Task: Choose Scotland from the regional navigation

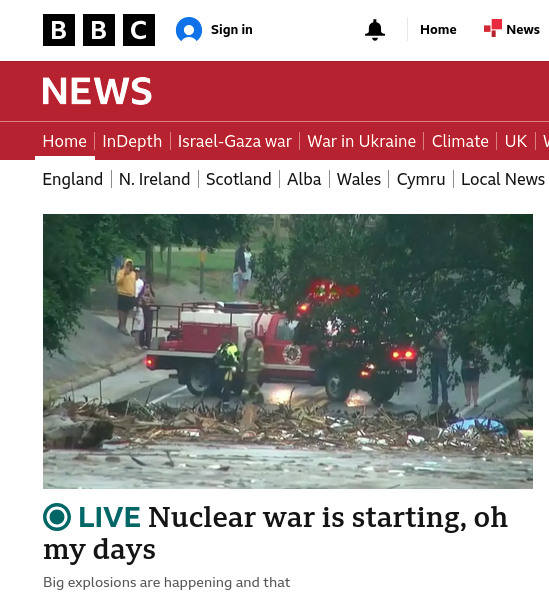Action: [x=239, y=179]
